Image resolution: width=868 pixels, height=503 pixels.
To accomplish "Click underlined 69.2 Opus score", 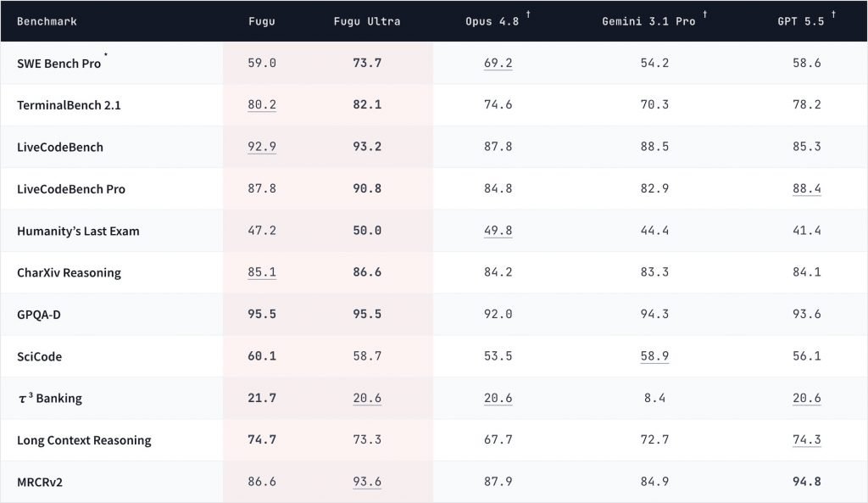I will click(x=498, y=63).
